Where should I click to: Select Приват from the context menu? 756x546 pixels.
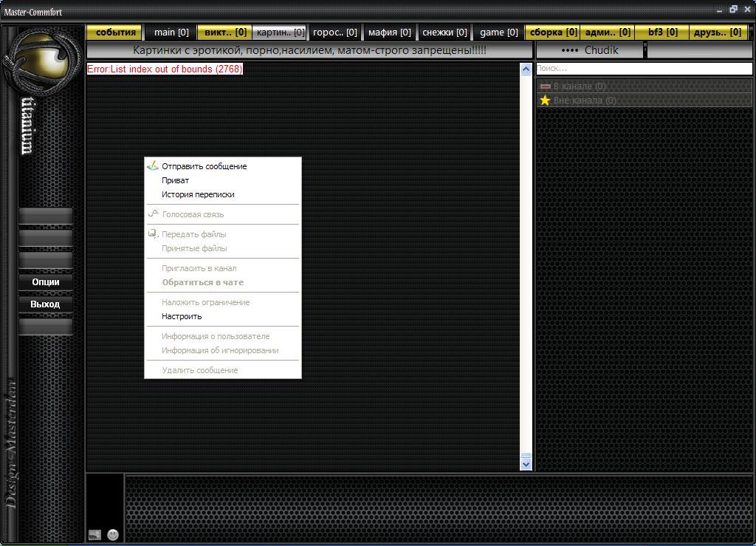(176, 180)
